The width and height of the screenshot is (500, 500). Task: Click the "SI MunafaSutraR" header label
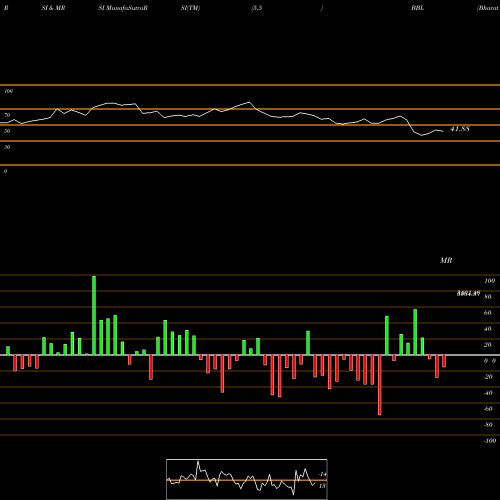[x=123, y=8]
